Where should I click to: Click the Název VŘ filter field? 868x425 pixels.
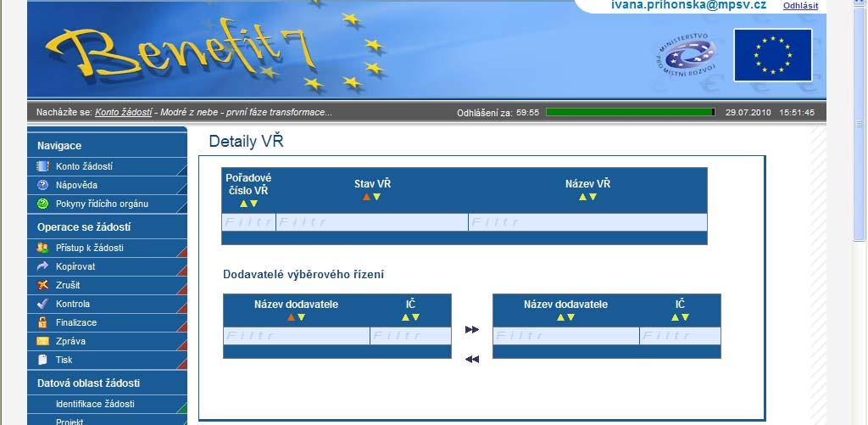(588, 222)
